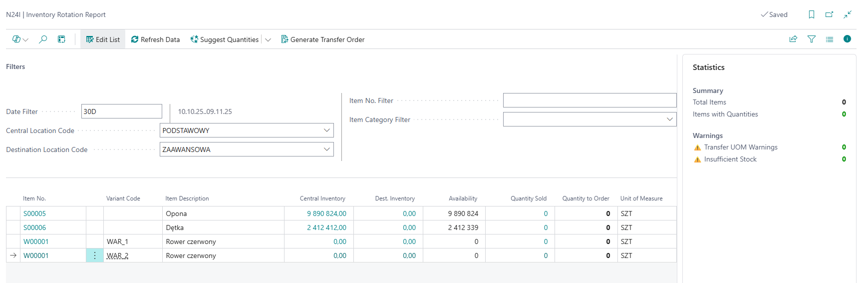The width and height of the screenshot is (868, 283).
Task: Sort by Item No. column header
Action: pyautogui.click(x=34, y=198)
